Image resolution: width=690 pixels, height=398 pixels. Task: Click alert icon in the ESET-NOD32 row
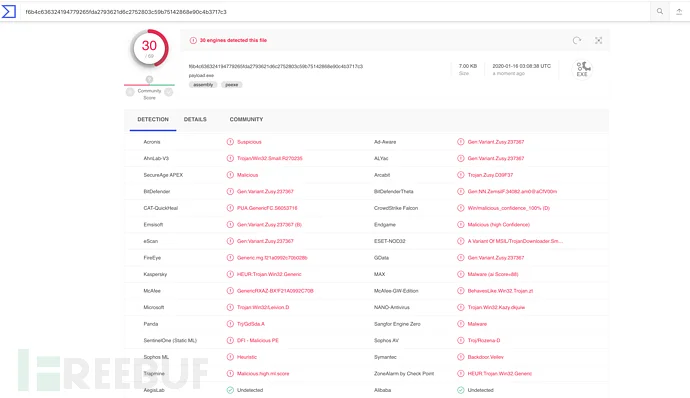pos(461,241)
